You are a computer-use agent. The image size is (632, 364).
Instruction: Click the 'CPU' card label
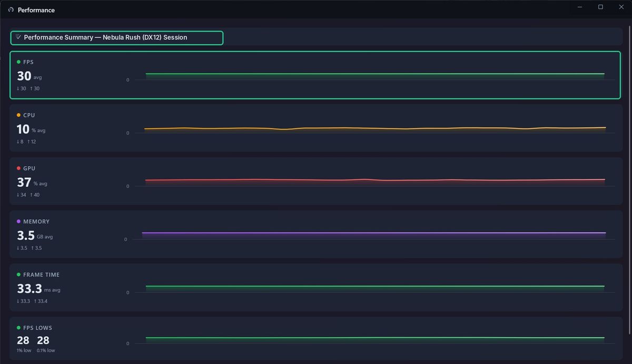[x=29, y=115]
